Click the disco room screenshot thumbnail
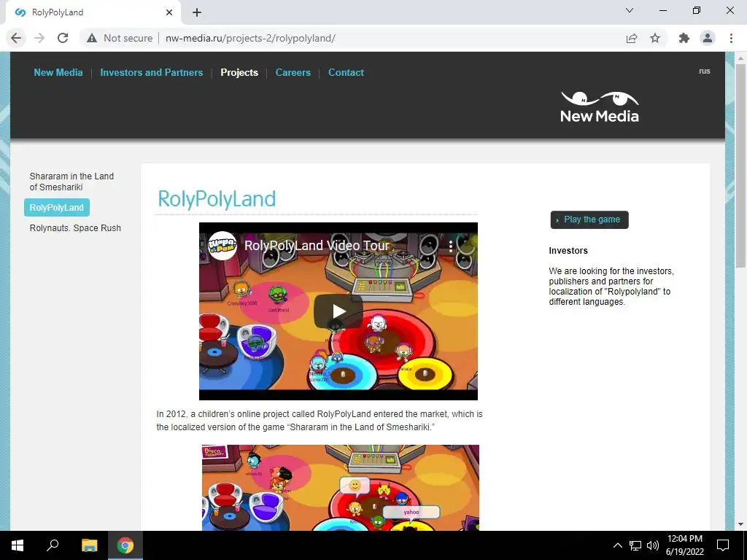This screenshot has width=747, height=560. [x=341, y=488]
